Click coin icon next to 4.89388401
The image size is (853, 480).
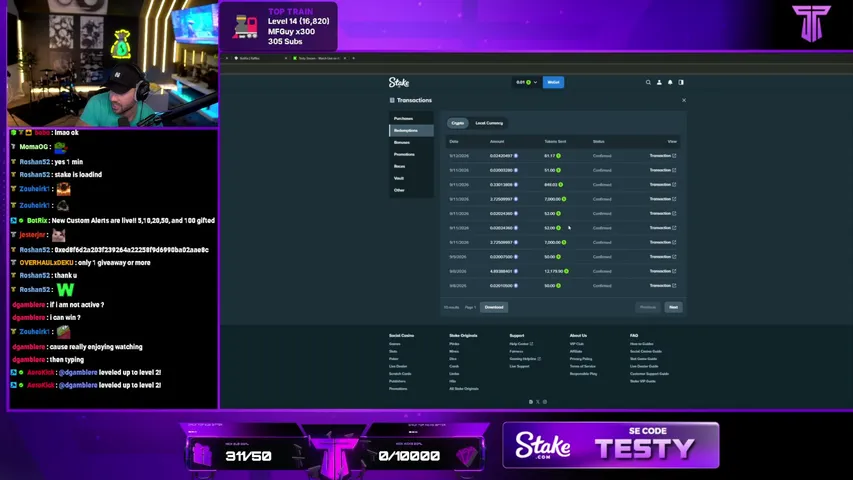coord(516,271)
